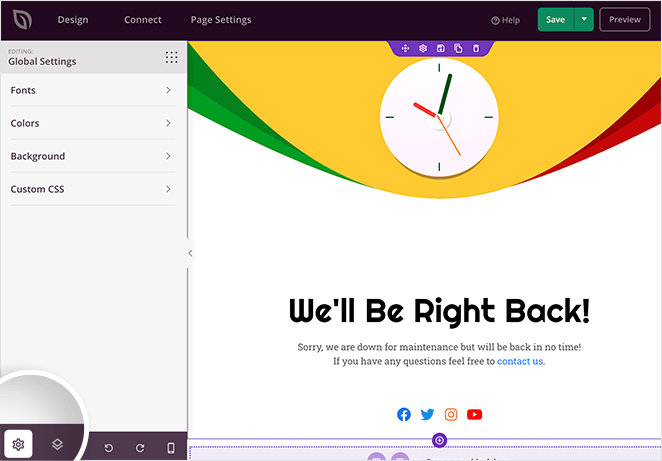Click the redo icon
This screenshot has height=461, width=662.
click(x=140, y=448)
